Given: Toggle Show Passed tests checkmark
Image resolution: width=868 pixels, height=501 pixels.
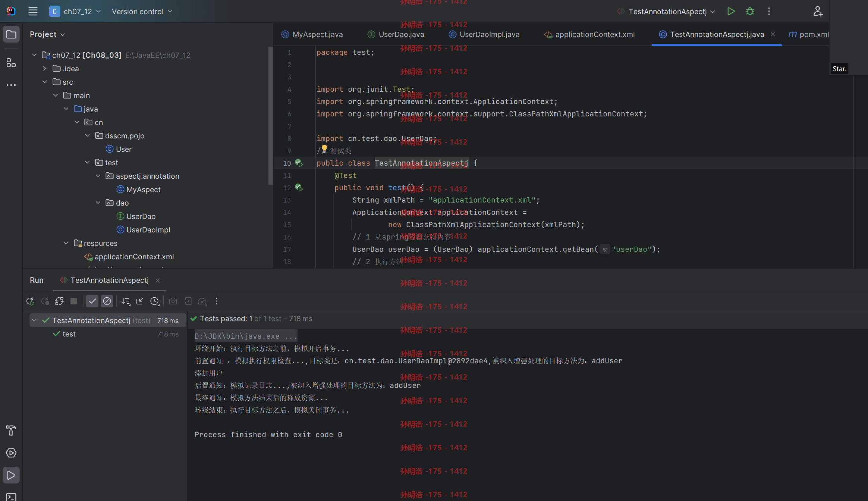Looking at the screenshot, I should pos(92,301).
